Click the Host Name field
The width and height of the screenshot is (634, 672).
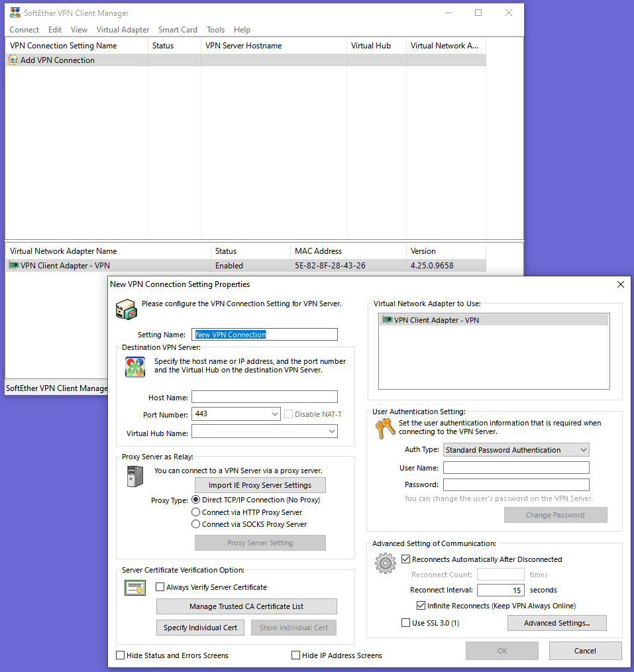264,397
